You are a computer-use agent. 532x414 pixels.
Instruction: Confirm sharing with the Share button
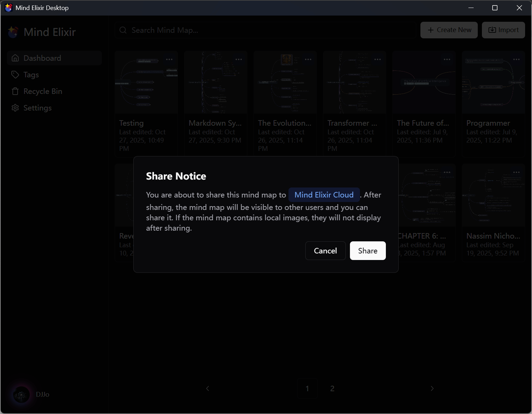(368, 251)
